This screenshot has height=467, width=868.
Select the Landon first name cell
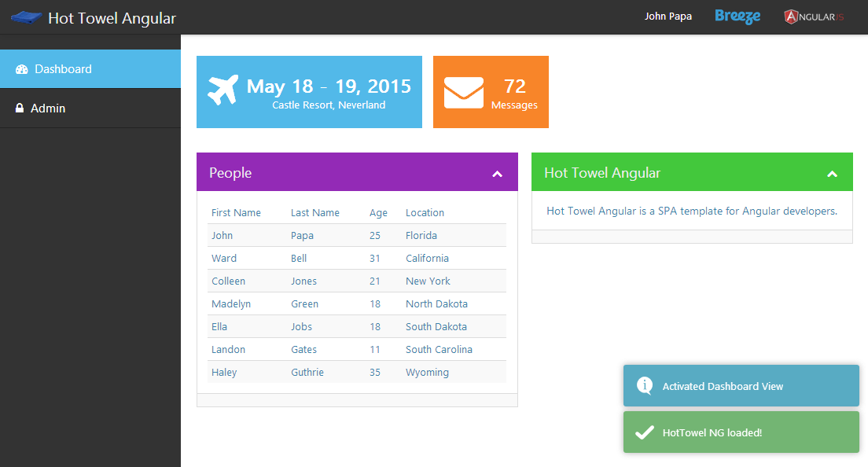point(228,349)
